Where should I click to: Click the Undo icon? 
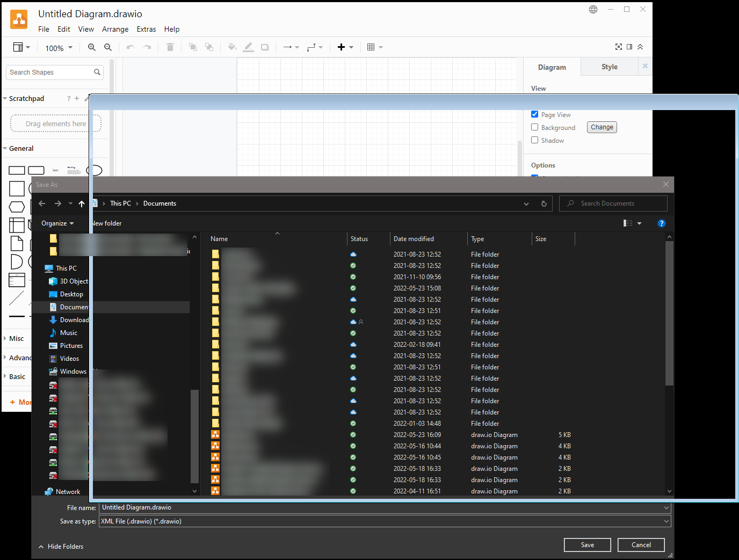(129, 47)
